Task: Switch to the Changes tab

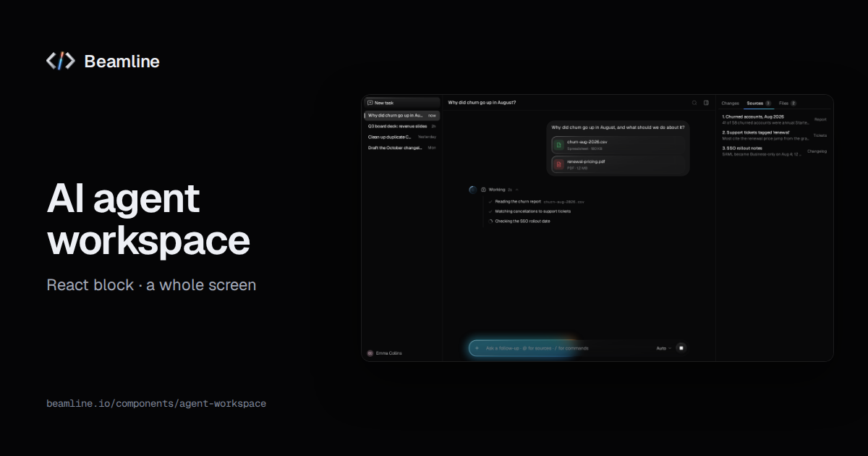Action: 730,104
